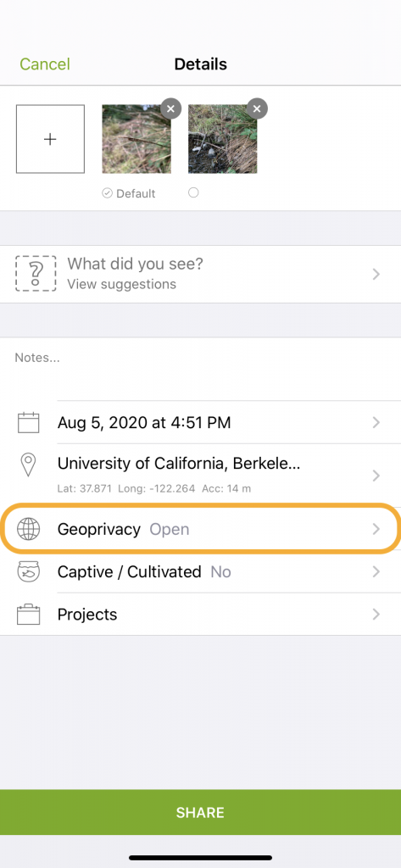
Task: Tap the location pin icon
Action: point(28,465)
